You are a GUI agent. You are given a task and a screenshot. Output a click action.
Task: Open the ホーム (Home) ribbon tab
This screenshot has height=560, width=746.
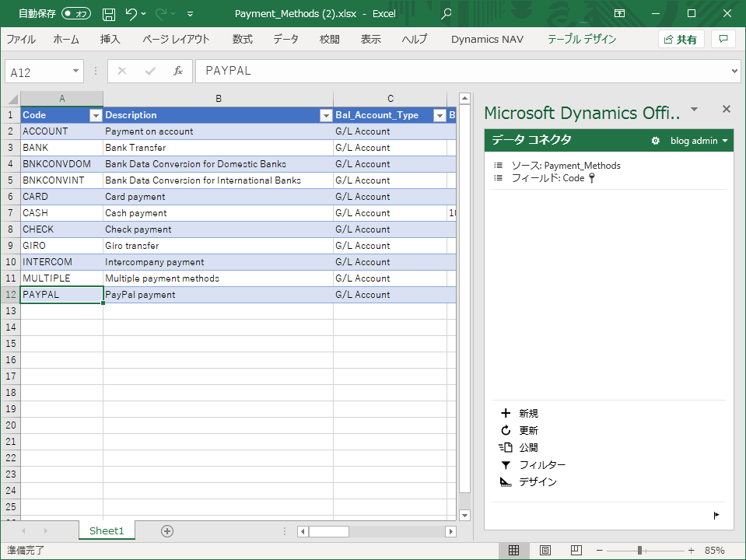tap(66, 39)
